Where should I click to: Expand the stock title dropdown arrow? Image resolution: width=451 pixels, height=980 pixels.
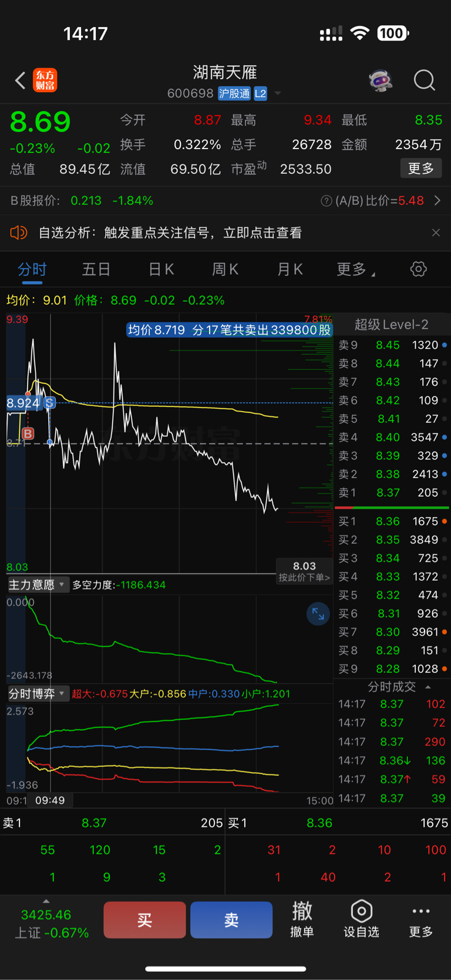tap(278, 93)
